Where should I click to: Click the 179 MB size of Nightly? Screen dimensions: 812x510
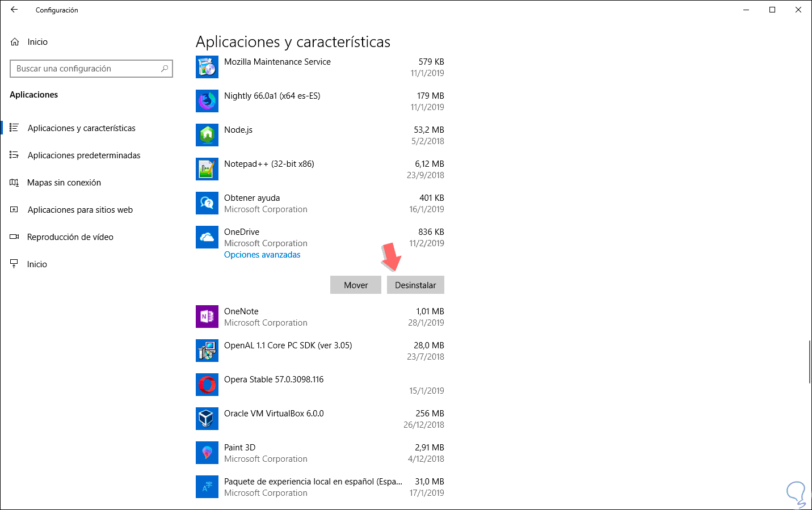(x=431, y=96)
